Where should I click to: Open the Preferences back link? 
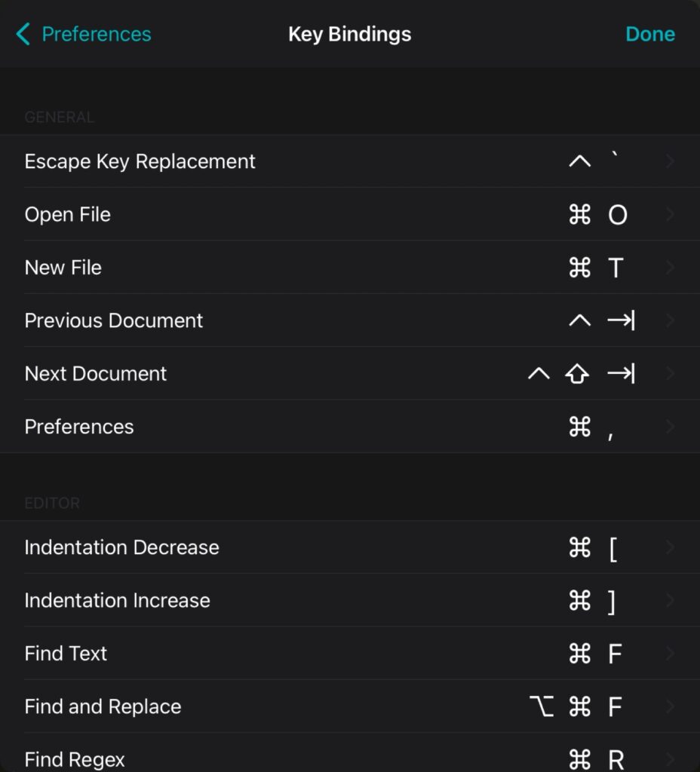coord(96,34)
